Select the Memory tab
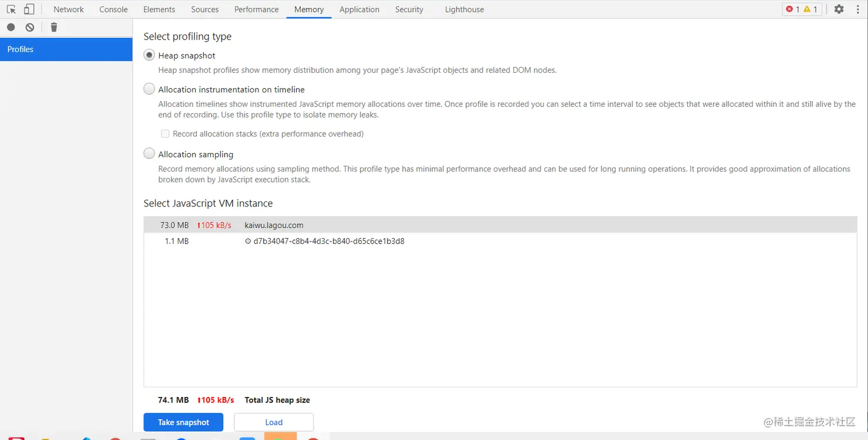 [x=309, y=9]
